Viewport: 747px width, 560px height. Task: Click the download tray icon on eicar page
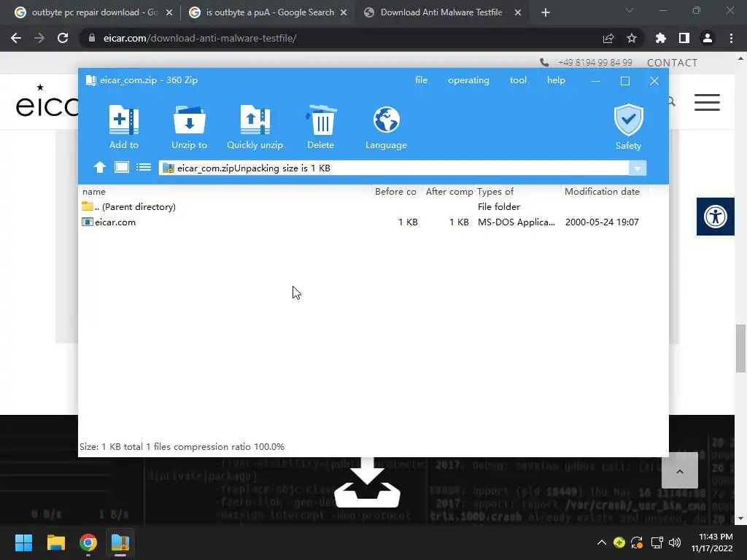click(x=367, y=482)
